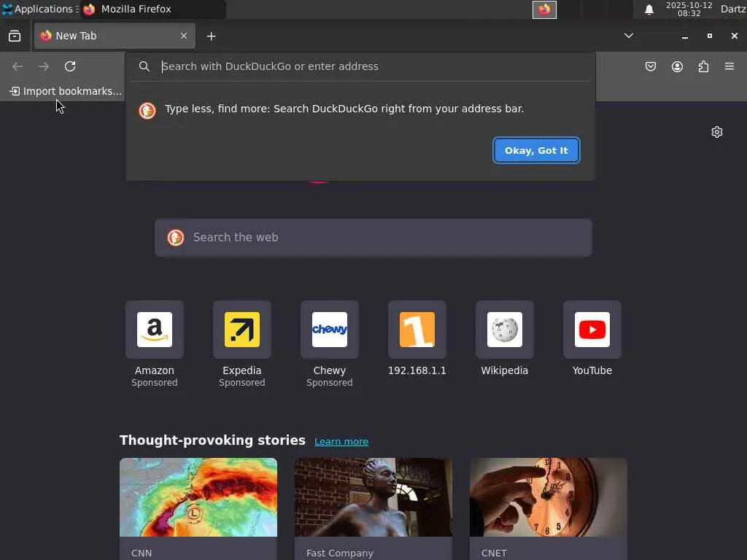Open Save to Pocket icon
Viewport: 747px width, 560px height.
(x=650, y=66)
